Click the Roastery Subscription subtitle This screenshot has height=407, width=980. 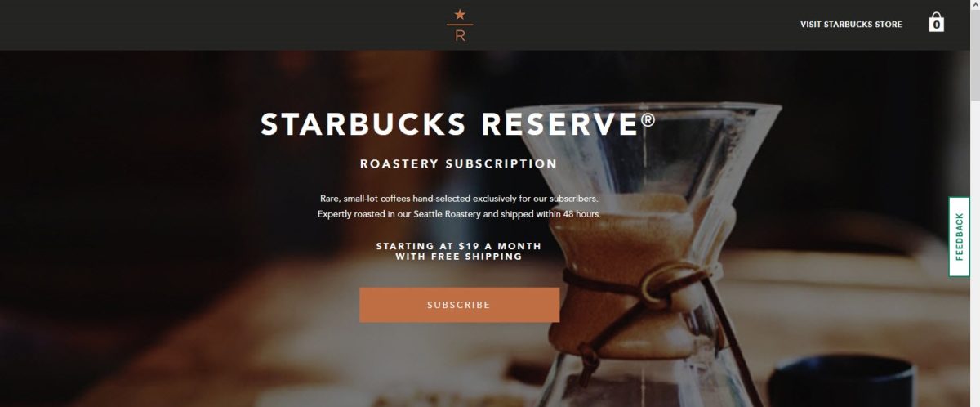tap(459, 163)
